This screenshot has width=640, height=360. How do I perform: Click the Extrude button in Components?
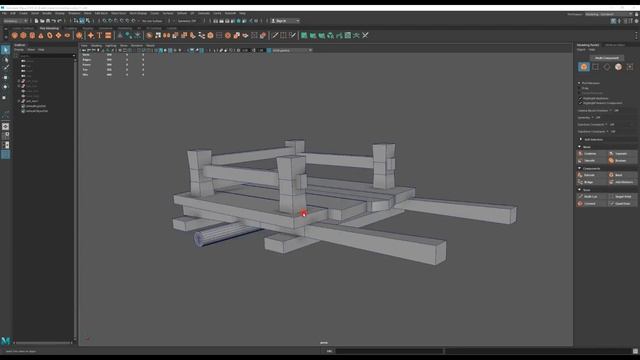[x=591, y=175]
